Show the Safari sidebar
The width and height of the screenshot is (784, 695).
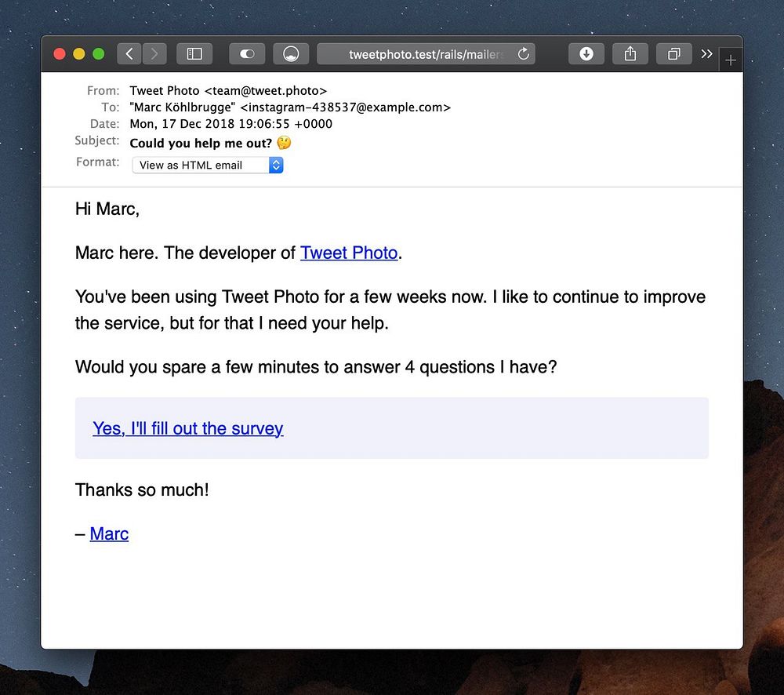tap(194, 53)
